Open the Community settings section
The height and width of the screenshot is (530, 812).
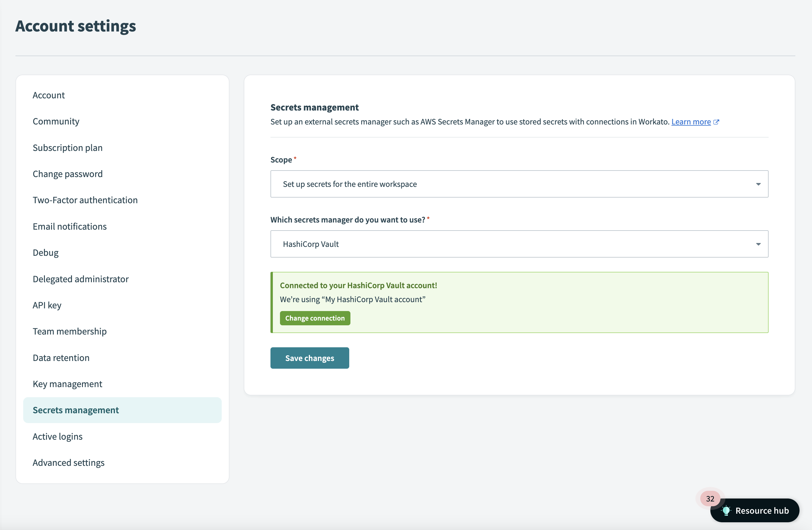56,121
